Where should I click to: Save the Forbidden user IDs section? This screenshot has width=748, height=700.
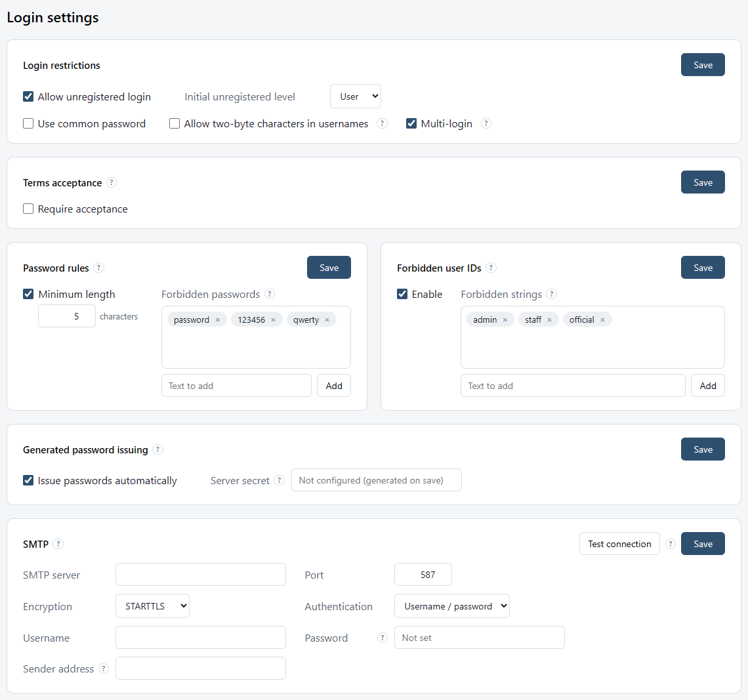click(703, 268)
